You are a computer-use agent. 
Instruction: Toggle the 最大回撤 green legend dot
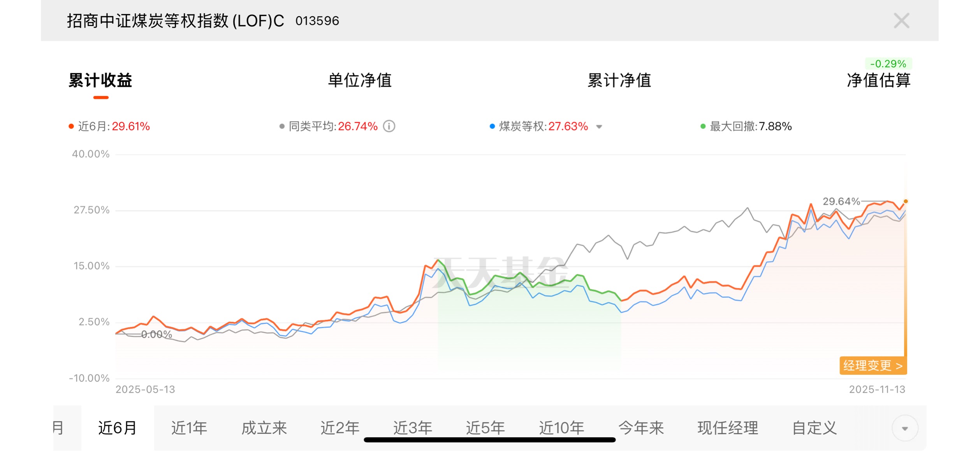pos(703,126)
